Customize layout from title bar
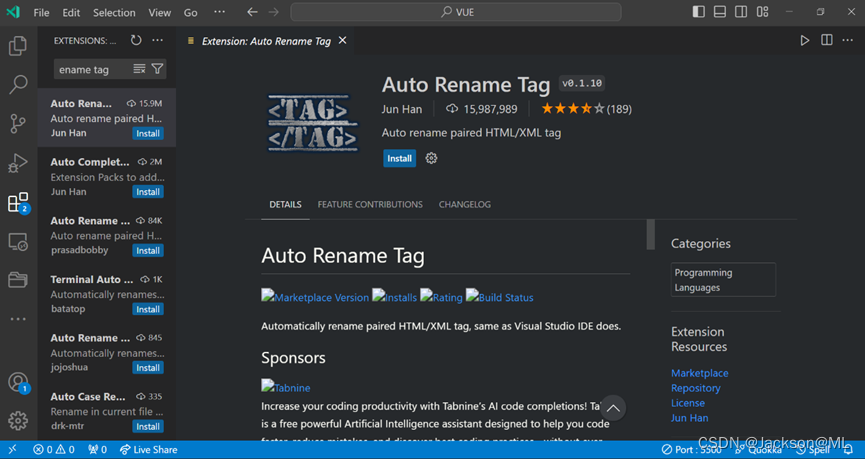Viewport: 865px width, 459px height. [x=762, y=12]
